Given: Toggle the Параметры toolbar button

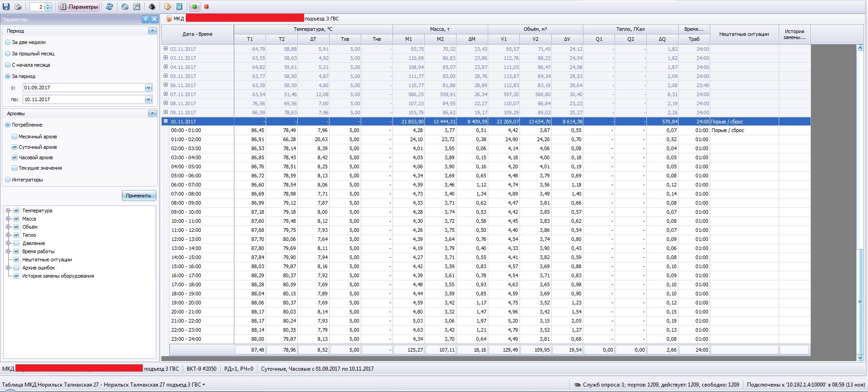Looking at the screenshot, I should 79,7.
